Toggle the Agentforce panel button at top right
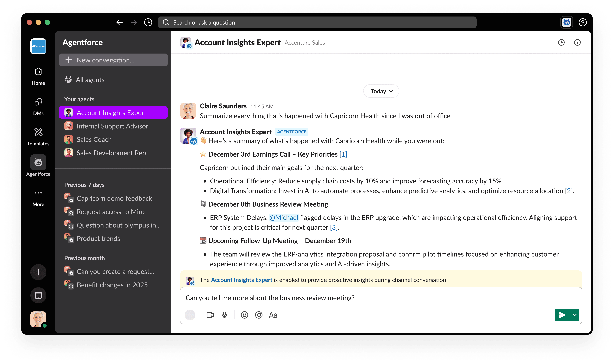 566,23
